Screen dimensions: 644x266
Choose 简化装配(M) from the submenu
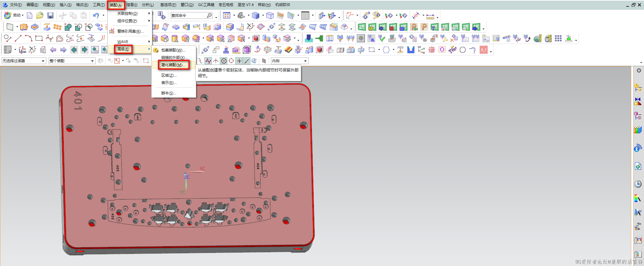click(x=173, y=65)
